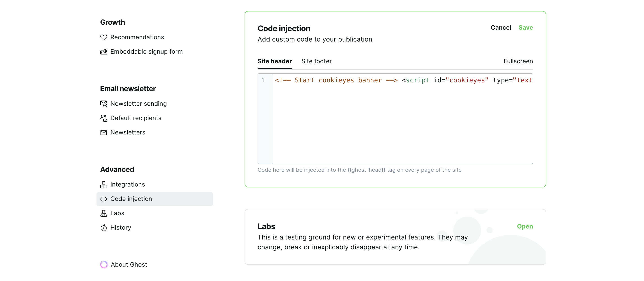
Task: Save the code injection changes
Action: coord(526,28)
